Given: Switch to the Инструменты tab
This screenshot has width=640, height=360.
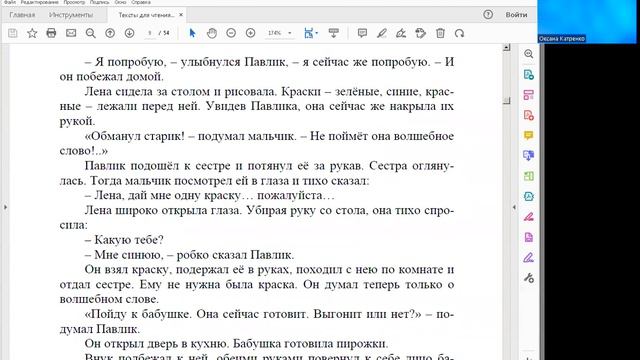Looking at the screenshot, I should [71, 15].
